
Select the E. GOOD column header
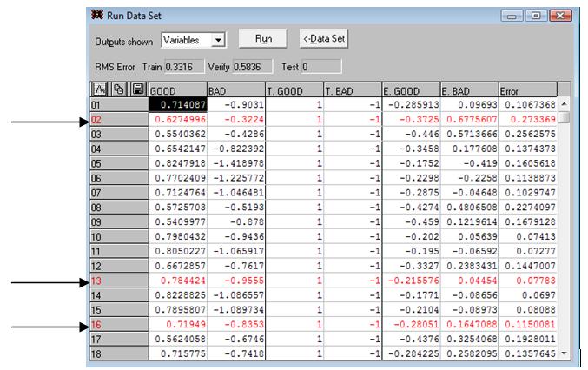point(412,90)
